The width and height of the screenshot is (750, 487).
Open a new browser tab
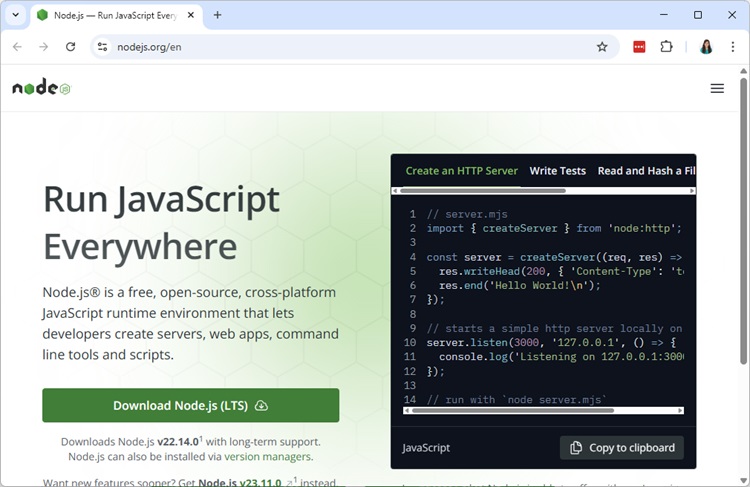(x=218, y=15)
